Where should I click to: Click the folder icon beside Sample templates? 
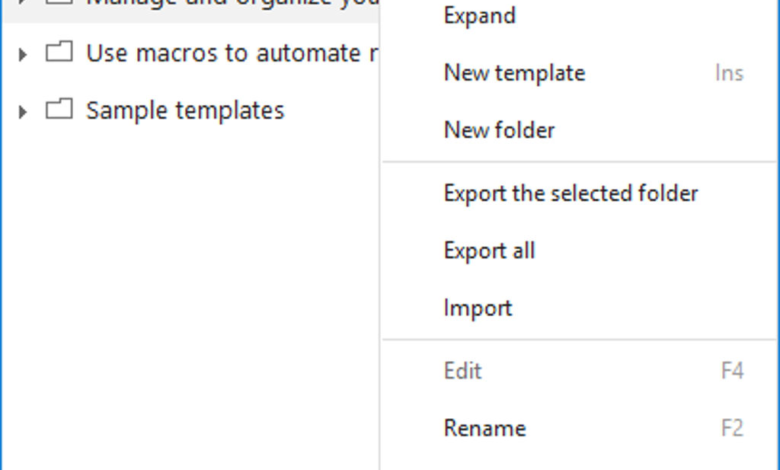pyautogui.click(x=60, y=110)
